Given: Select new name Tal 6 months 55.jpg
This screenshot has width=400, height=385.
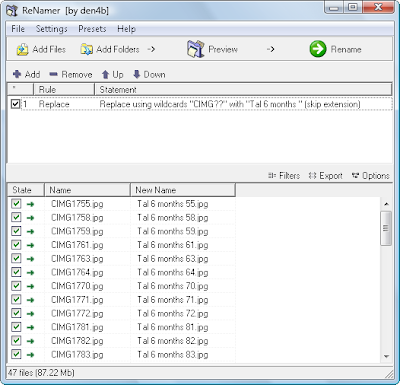Looking at the screenshot, I should coord(173,204).
